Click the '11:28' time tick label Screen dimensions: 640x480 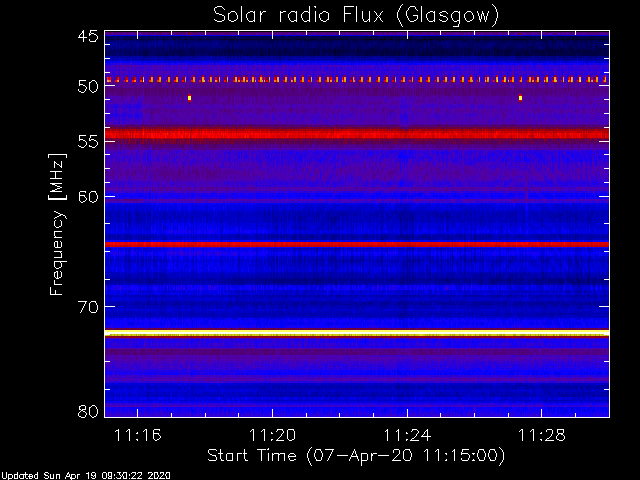click(542, 436)
